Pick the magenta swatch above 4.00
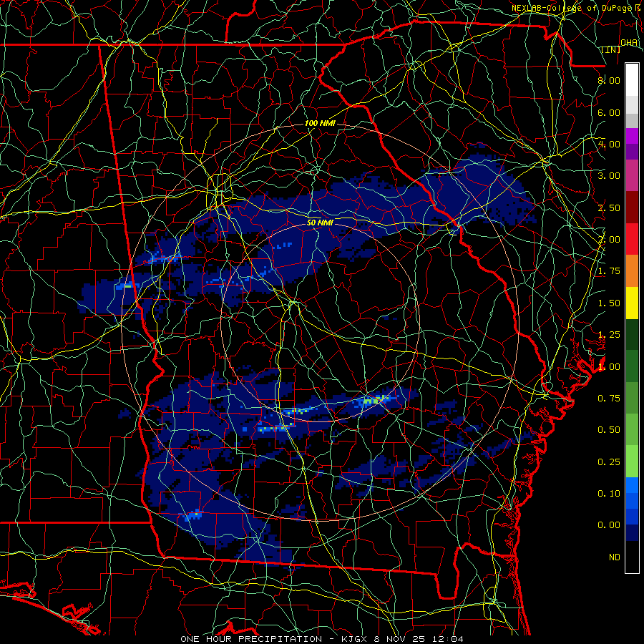 [632, 136]
